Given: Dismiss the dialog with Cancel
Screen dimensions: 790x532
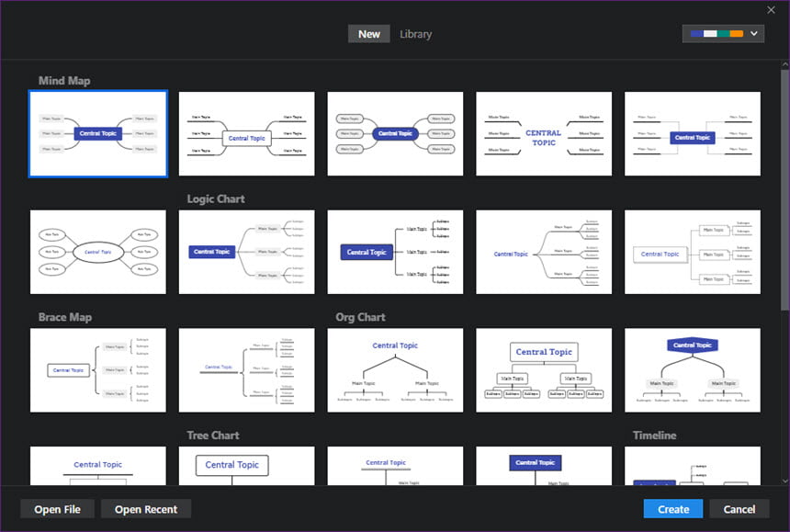Looking at the screenshot, I should [x=739, y=509].
